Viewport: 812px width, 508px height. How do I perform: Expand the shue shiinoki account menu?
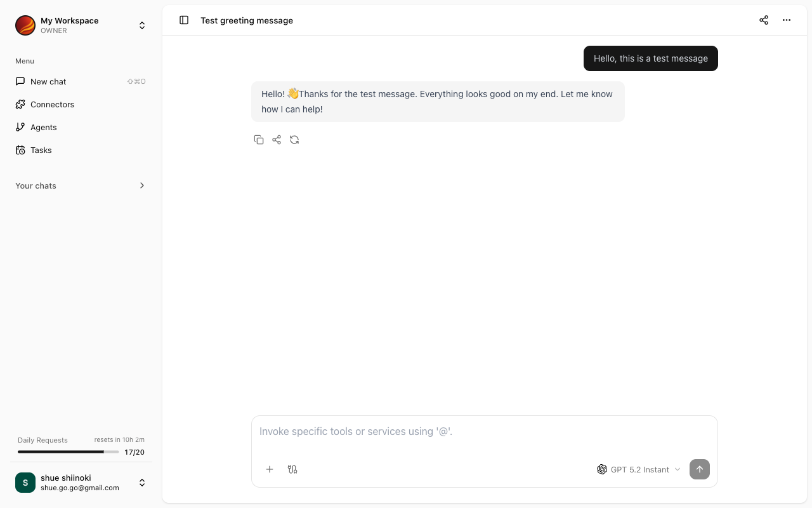[x=142, y=482]
